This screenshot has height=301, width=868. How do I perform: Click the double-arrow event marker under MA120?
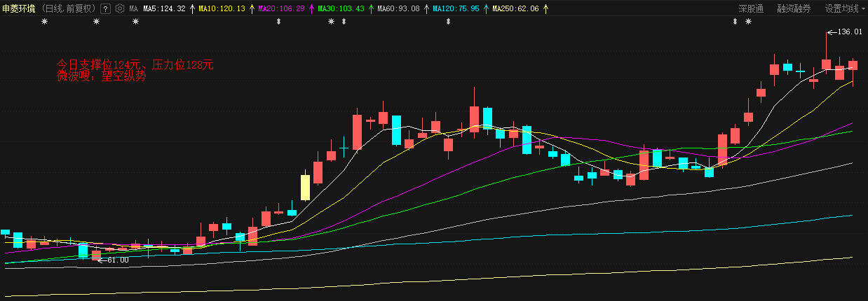[x=448, y=22]
